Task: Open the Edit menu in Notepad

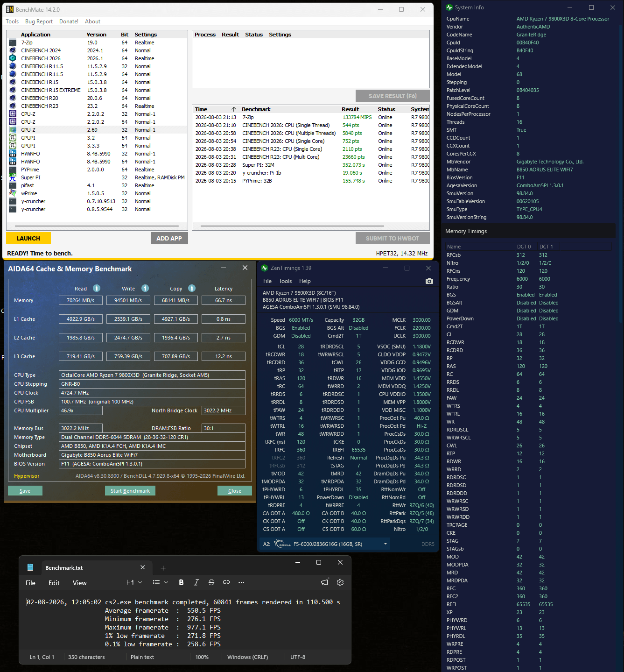Action: pos(54,583)
